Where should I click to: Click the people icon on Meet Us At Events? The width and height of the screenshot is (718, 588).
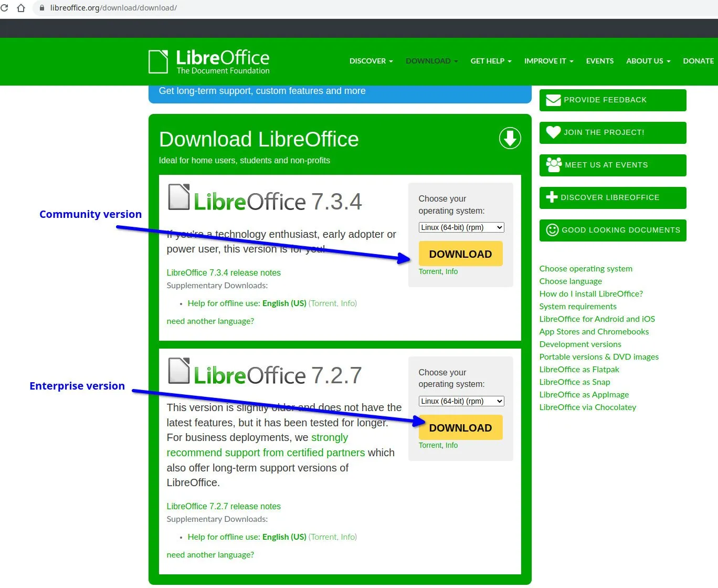(x=553, y=165)
